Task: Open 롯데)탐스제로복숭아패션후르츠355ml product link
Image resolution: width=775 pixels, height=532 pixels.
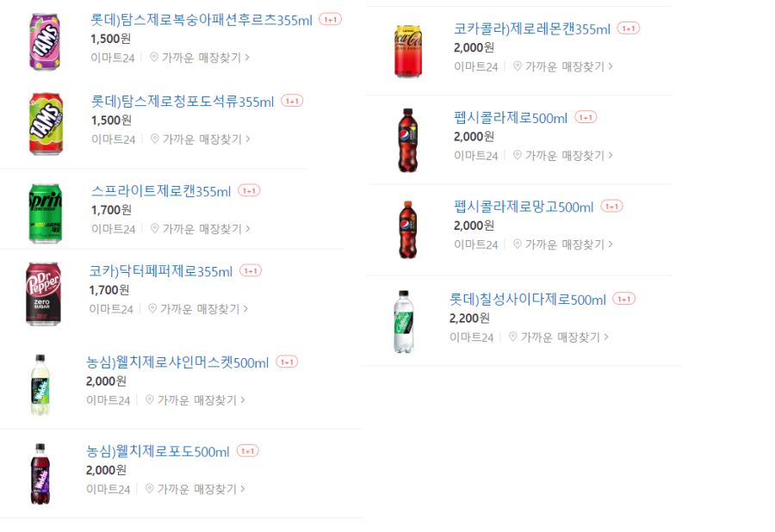Action: pos(201,20)
